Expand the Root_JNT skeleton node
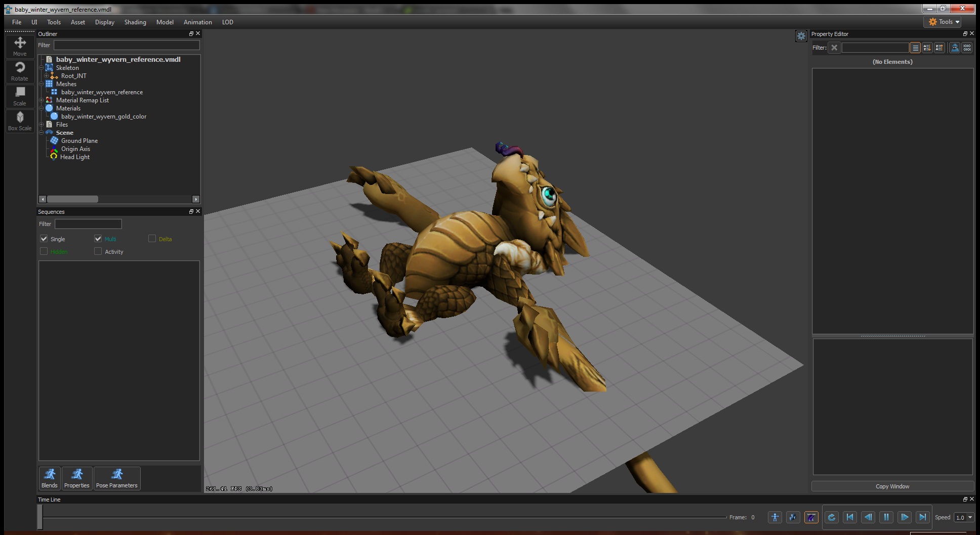The width and height of the screenshot is (980, 535). pyautogui.click(x=47, y=76)
